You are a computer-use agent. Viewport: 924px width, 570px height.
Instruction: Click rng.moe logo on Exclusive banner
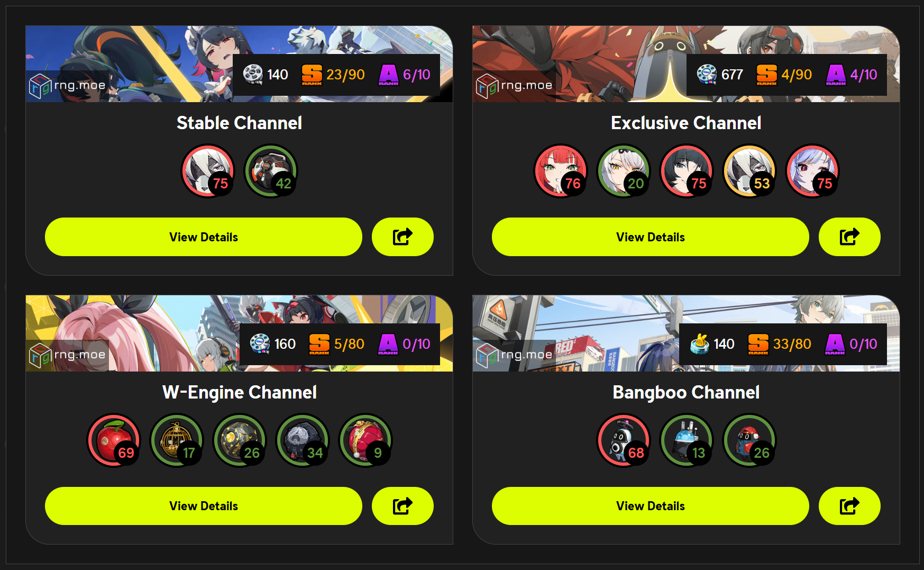click(x=514, y=86)
